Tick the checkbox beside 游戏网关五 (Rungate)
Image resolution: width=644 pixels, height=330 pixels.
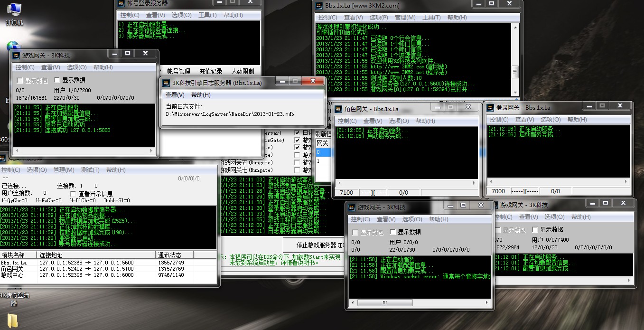pos(297,162)
